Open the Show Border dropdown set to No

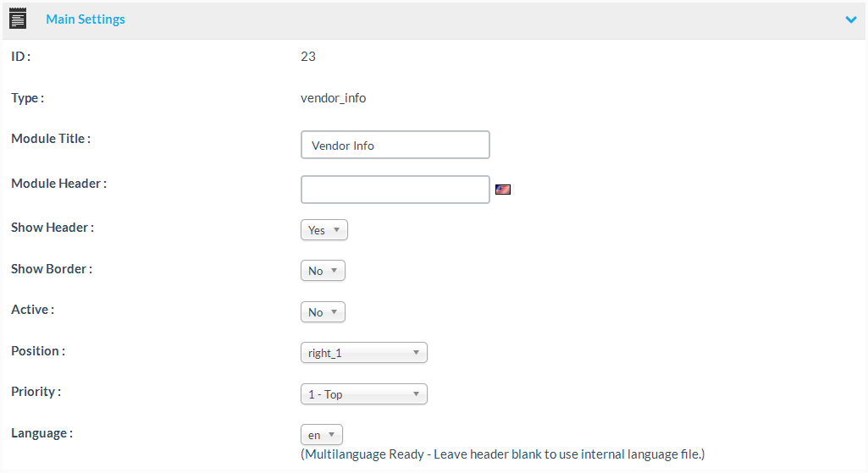(323, 271)
